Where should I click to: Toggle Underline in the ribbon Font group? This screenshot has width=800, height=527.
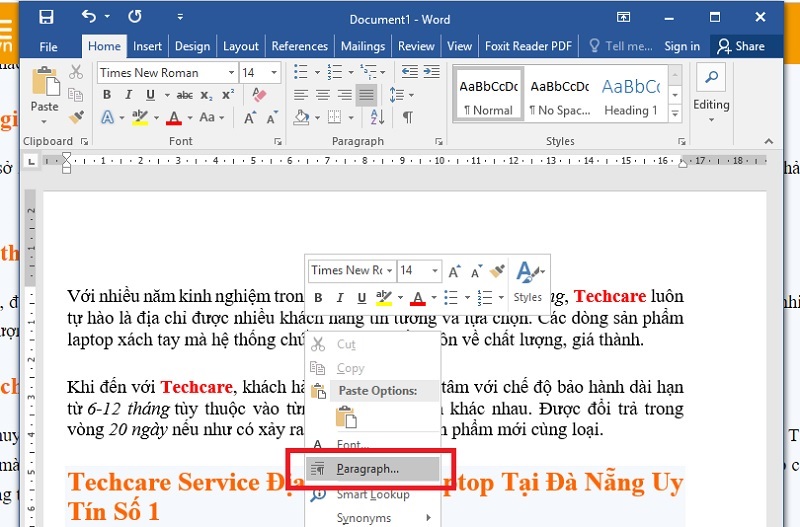click(x=150, y=95)
